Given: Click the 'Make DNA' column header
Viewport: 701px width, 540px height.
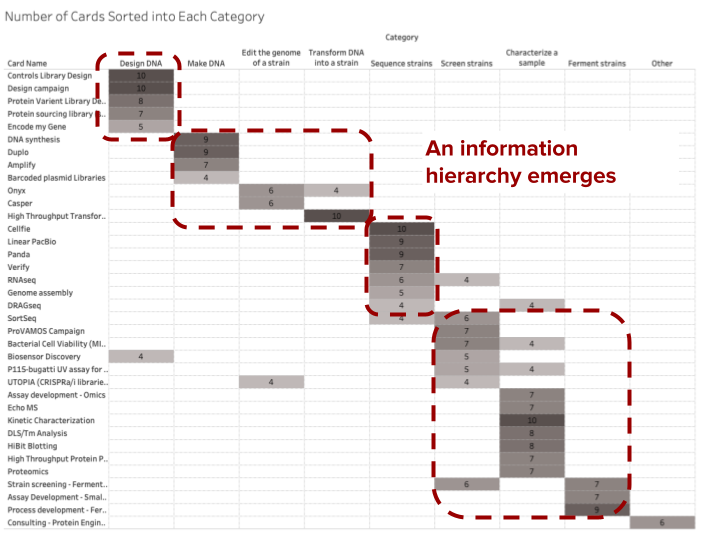Looking at the screenshot, I should 206,63.
